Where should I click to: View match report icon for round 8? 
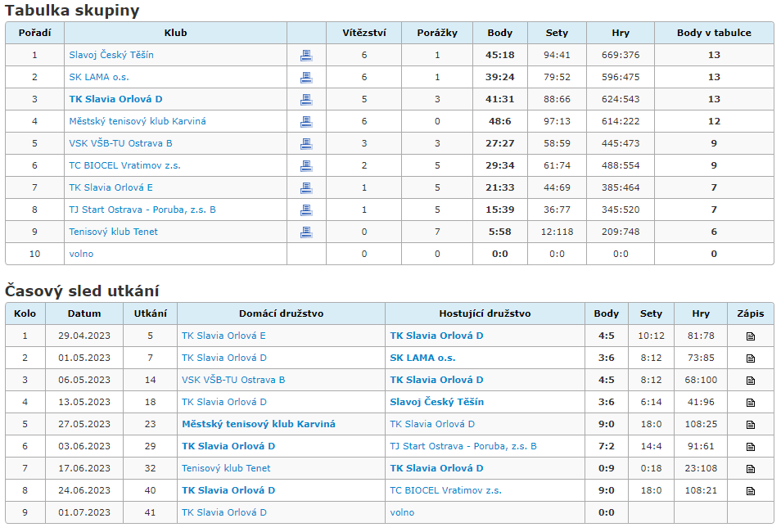[x=751, y=490]
